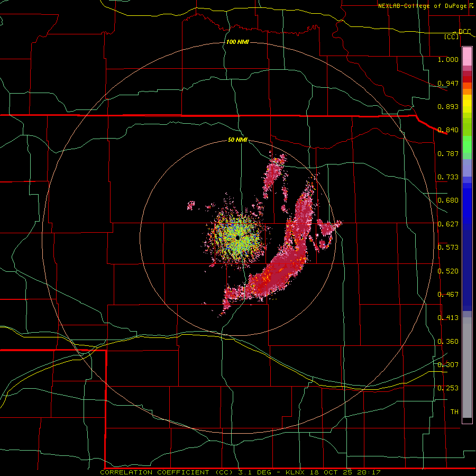Click the 0.413 scale value
The image size is (476, 476).
tap(448, 318)
